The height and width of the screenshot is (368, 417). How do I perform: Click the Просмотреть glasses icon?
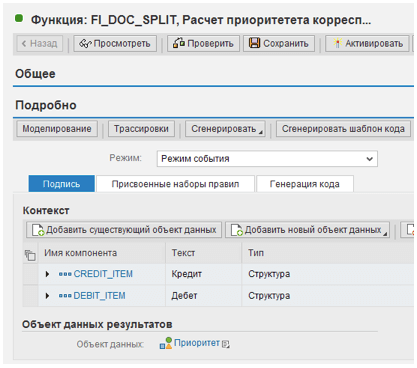point(85,43)
